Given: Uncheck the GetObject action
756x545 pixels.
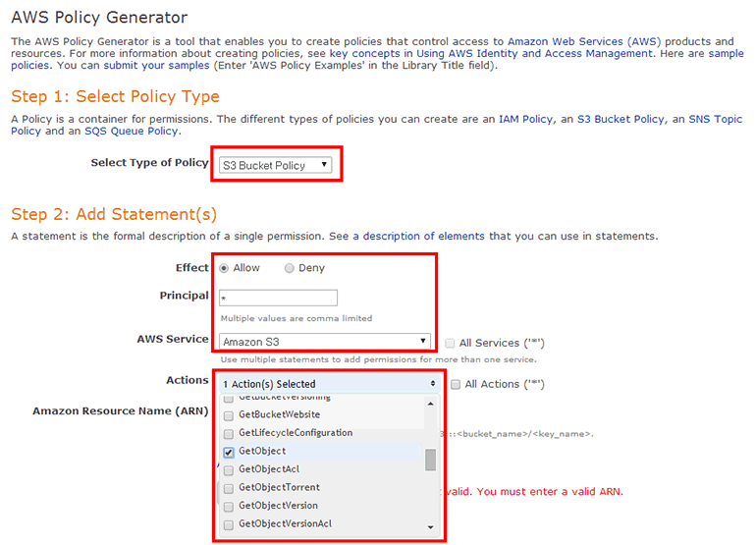Looking at the screenshot, I should 229,452.
